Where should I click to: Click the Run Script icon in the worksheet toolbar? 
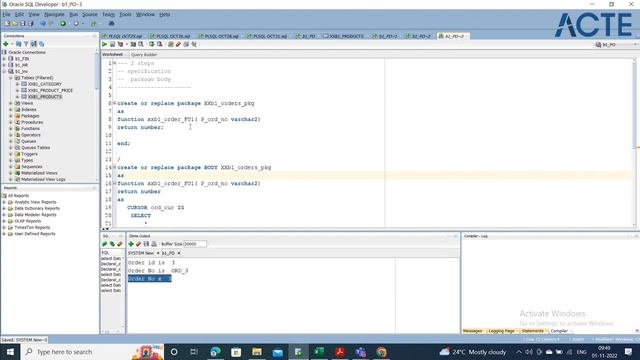[x=112, y=44]
